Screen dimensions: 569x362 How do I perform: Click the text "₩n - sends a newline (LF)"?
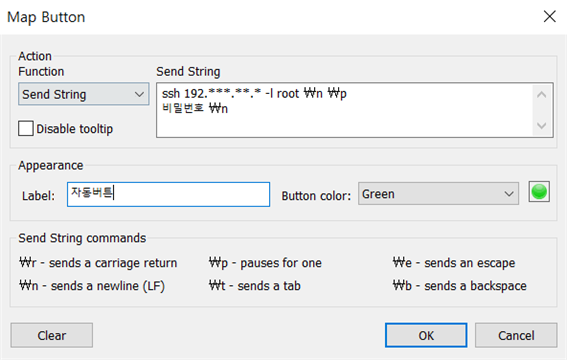[92, 286]
